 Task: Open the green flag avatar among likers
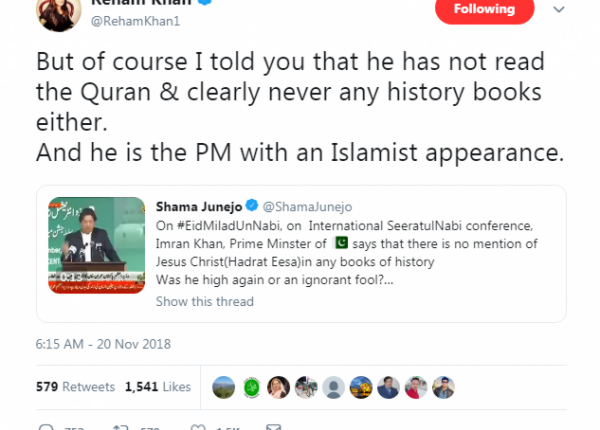pyautogui.click(x=251, y=387)
